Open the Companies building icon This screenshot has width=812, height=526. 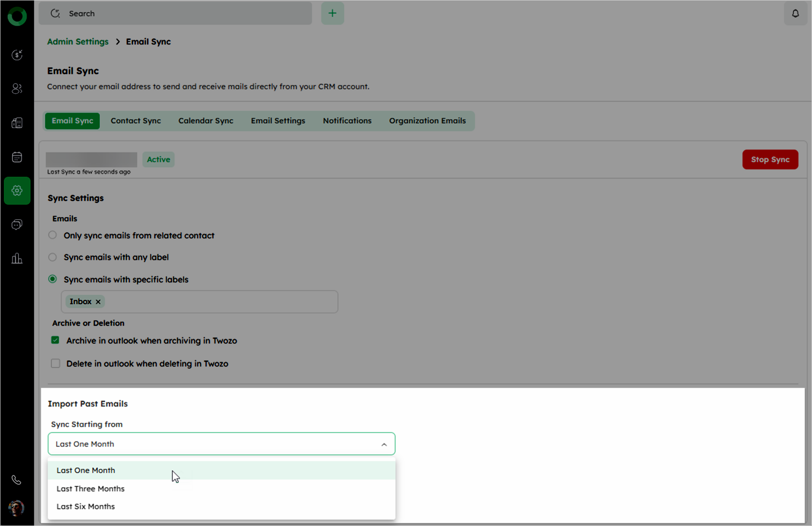click(x=17, y=123)
